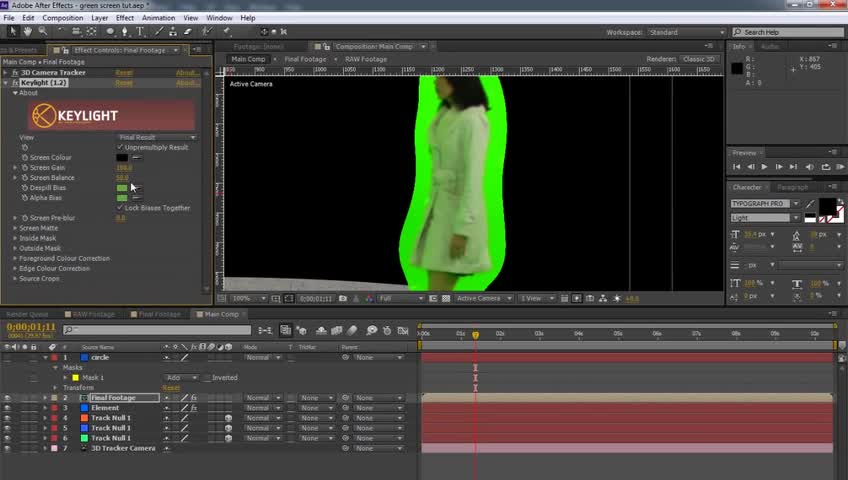The image size is (848, 480).
Task: Click Reset next to circle Transform
Action: (x=171, y=388)
